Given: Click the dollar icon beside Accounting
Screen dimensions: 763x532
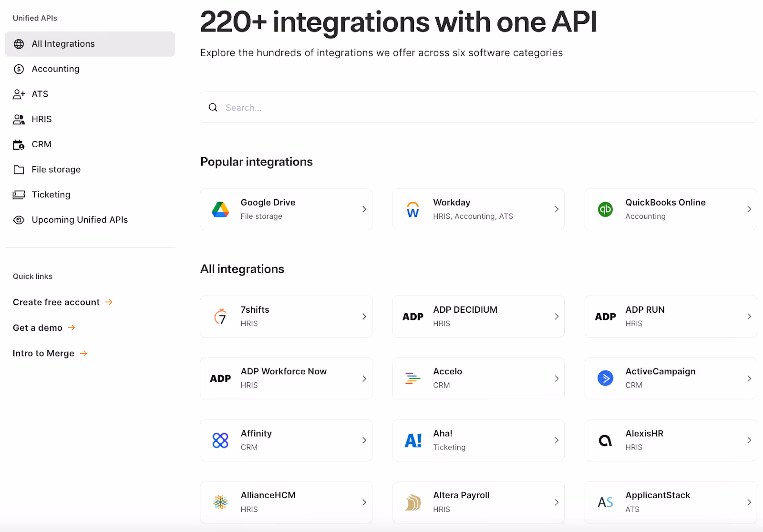Looking at the screenshot, I should point(19,69).
